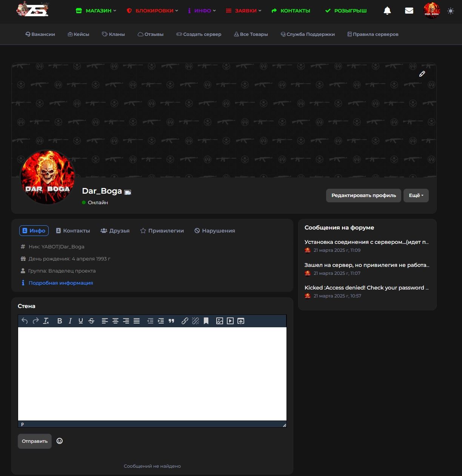Toggle bold formatting in wall editor
The width and height of the screenshot is (462, 476).
[x=60, y=321]
